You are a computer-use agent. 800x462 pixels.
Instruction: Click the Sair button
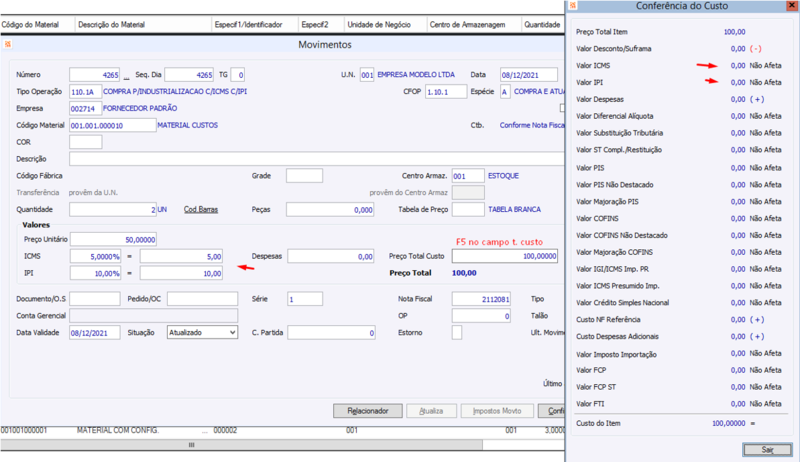767,449
